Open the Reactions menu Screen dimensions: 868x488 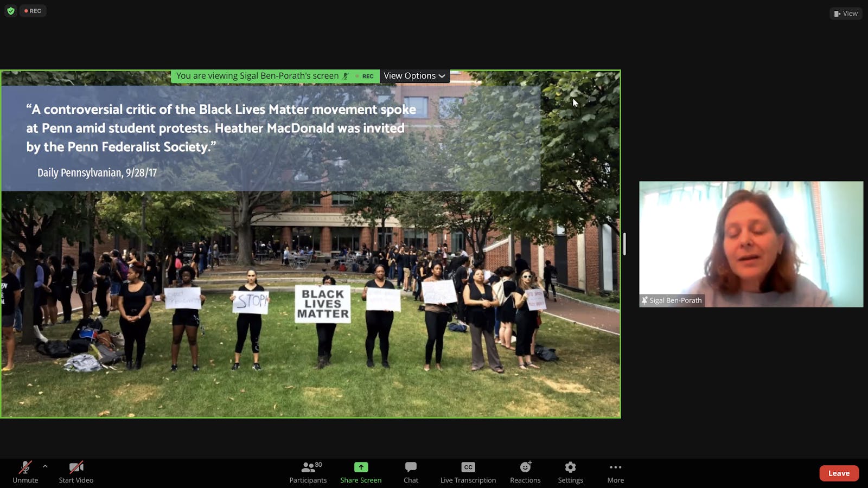pyautogui.click(x=525, y=472)
